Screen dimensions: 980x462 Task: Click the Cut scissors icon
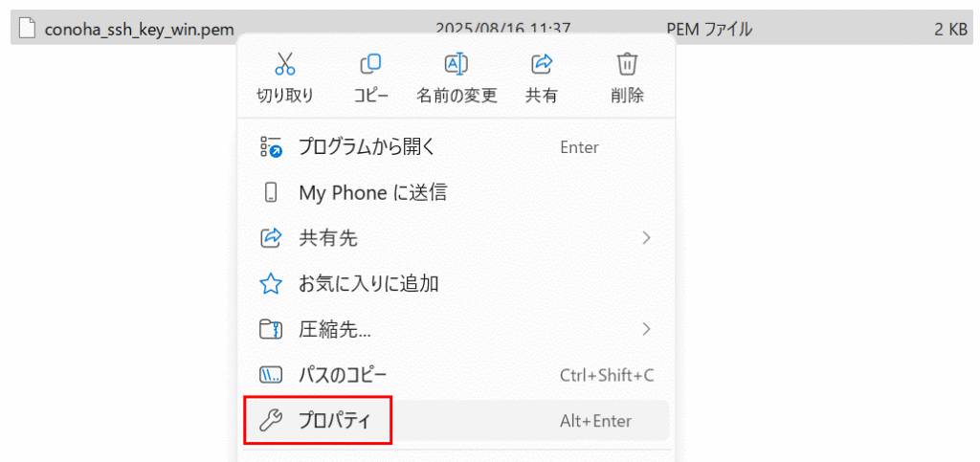[x=285, y=64]
